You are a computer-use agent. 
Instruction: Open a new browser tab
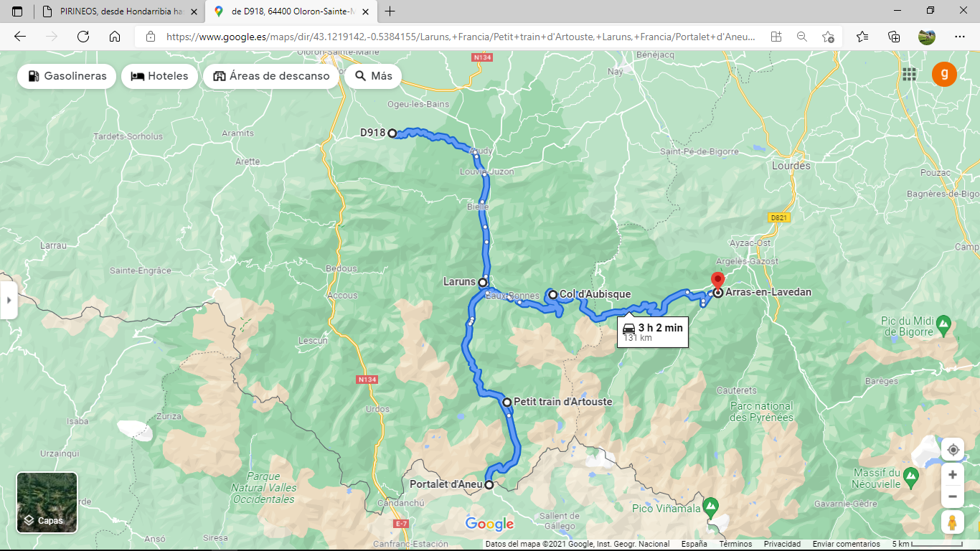[x=390, y=11]
